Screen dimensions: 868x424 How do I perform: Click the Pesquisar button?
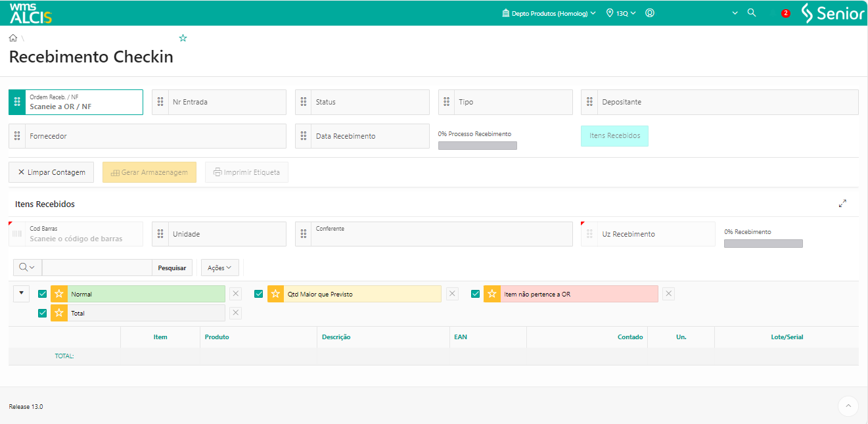pos(173,268)
